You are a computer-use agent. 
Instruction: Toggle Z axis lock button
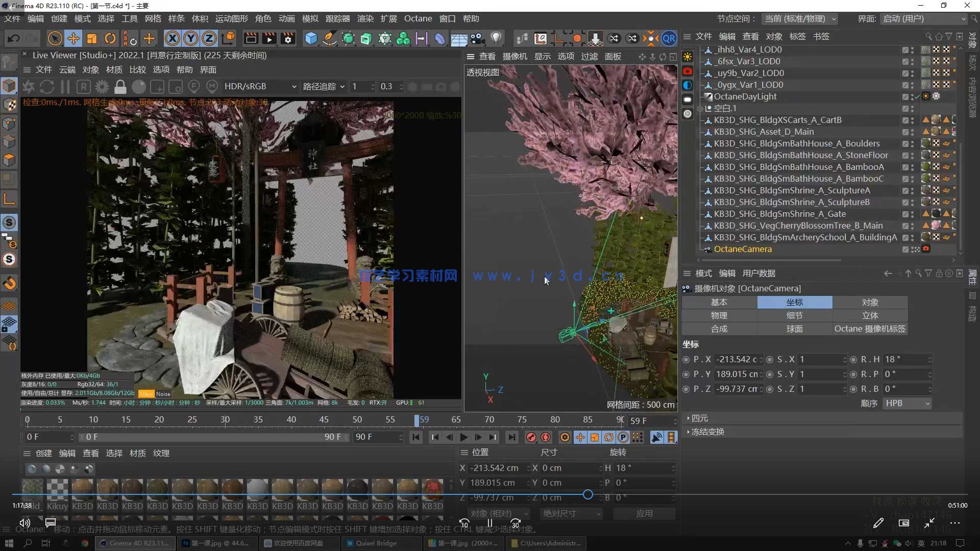[209, 39]
